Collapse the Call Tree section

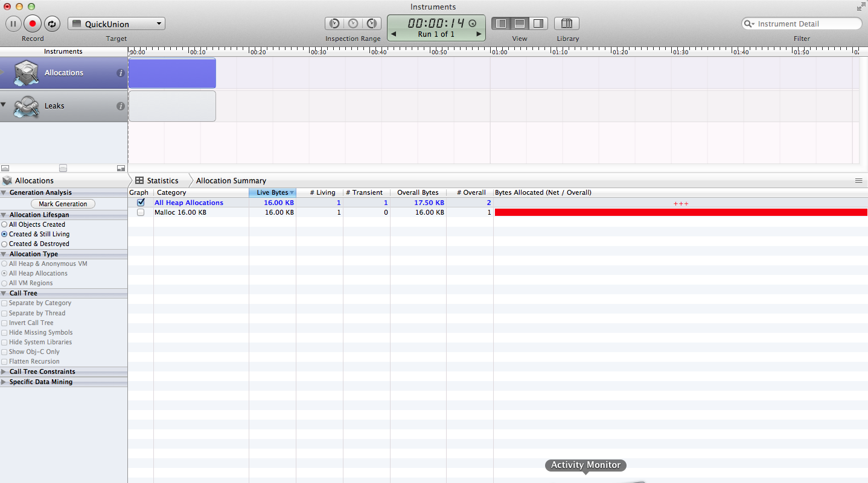coord(4,293)
